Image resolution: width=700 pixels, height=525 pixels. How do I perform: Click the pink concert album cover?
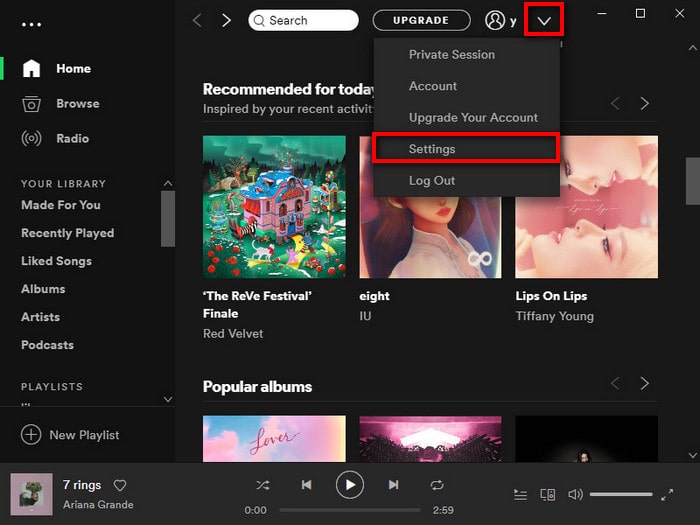click(430, 439)
